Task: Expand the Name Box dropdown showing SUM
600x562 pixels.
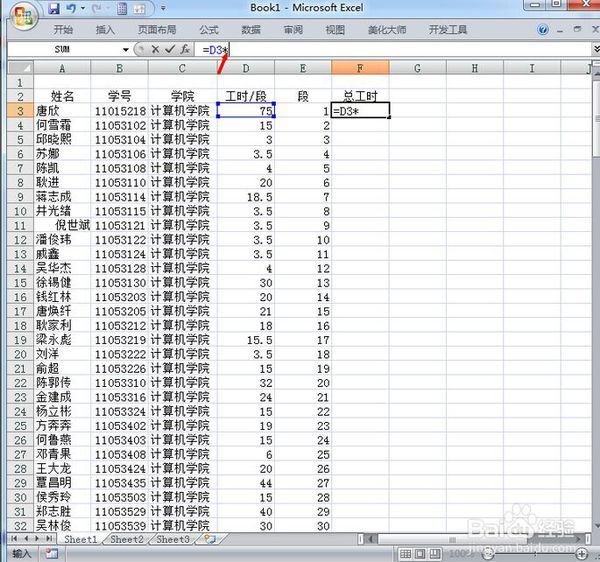Action: tap(126, 50)
